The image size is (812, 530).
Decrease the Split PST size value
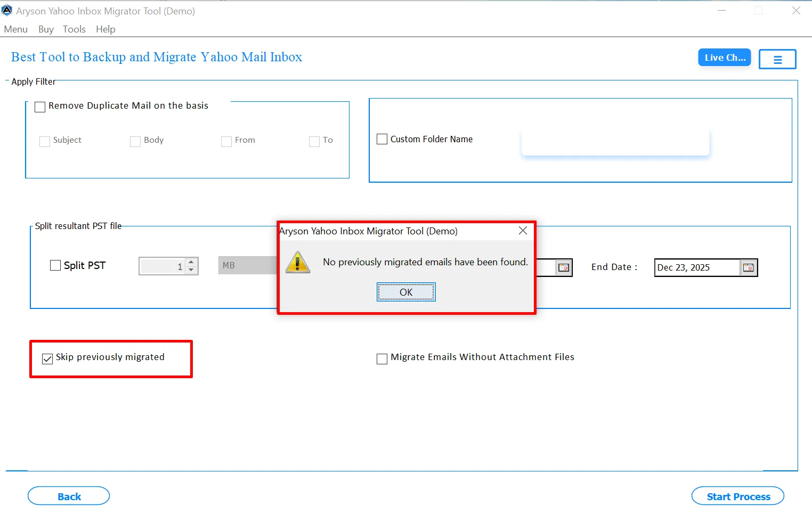point(191,270)
